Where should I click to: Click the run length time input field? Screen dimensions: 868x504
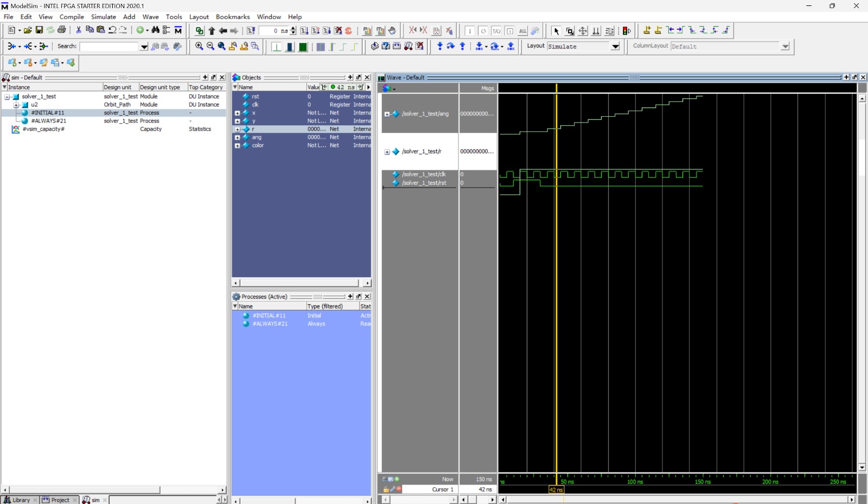point(275,31)
